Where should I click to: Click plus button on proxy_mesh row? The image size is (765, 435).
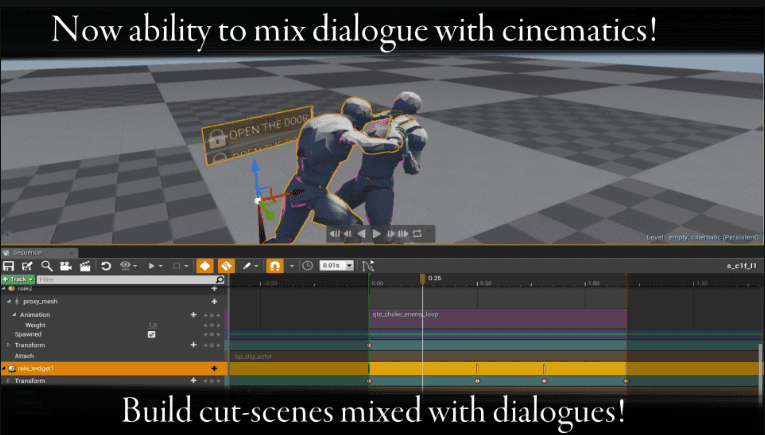[x=214, y=301]
